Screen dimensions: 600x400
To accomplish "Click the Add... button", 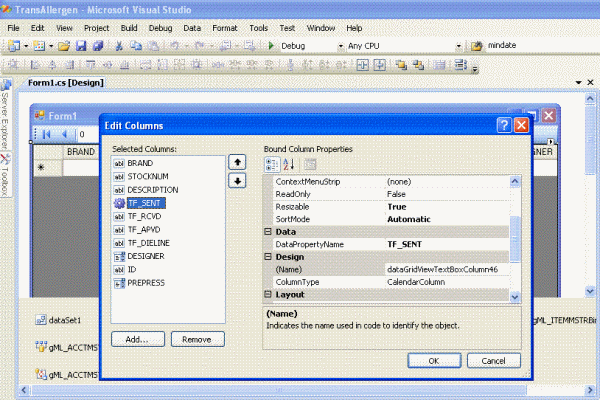I will tap(138, 340).
